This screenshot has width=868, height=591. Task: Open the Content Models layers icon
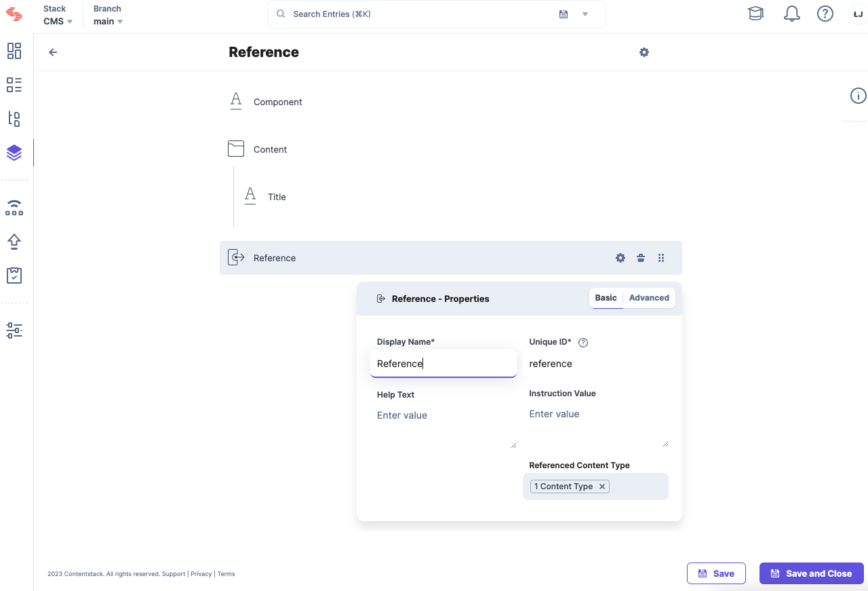[x=14, y=153]
